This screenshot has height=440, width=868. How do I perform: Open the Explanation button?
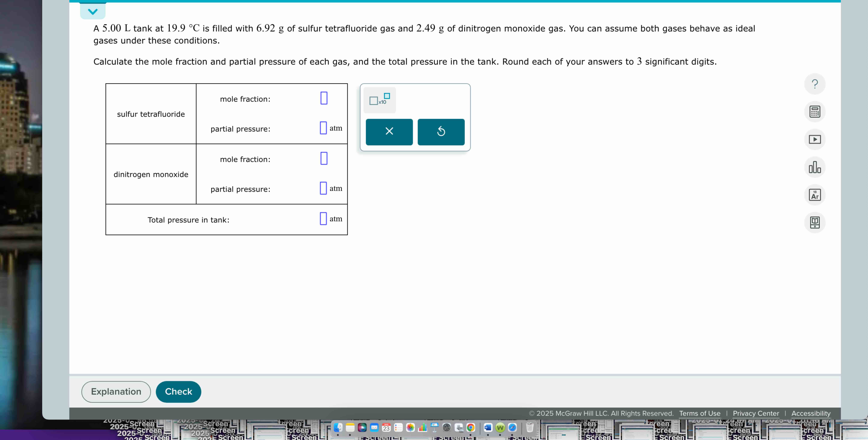click(x=116, y=391)
